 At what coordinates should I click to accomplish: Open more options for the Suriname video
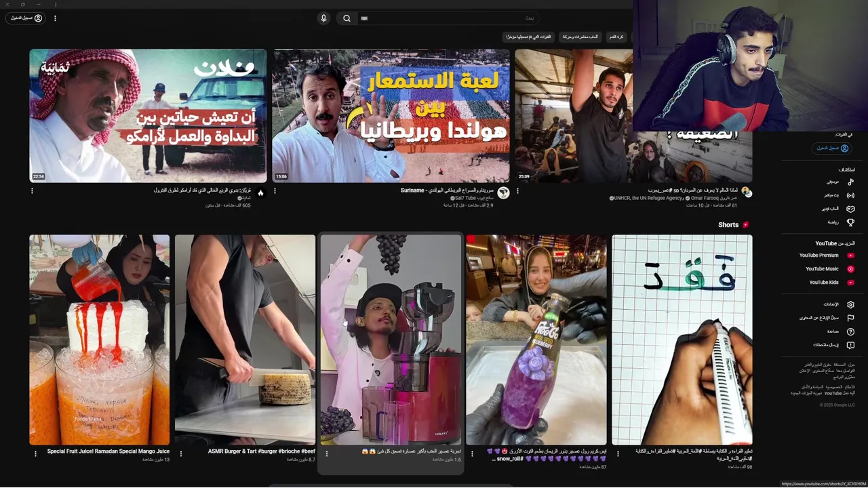point(275,191)
